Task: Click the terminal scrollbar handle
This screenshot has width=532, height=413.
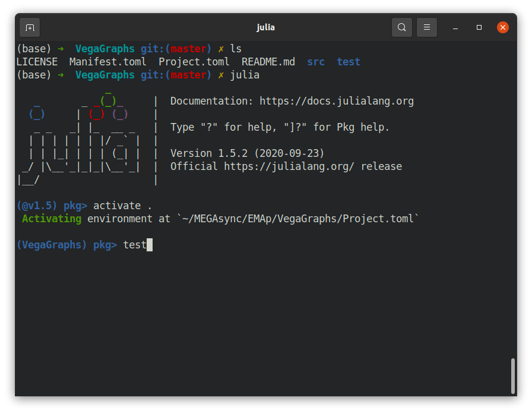Action: (512, 376)
